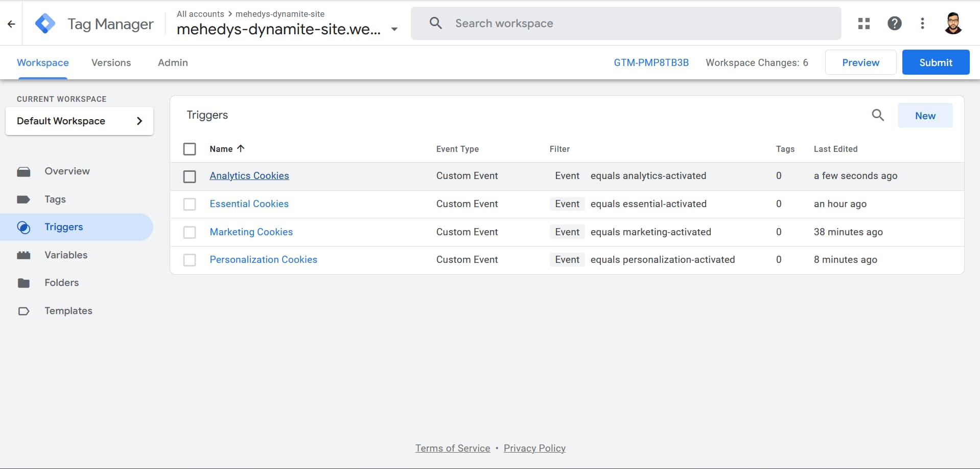980x469 pixels.
Task: Click the Templates sidebar icon
Action: click(24, 311)
